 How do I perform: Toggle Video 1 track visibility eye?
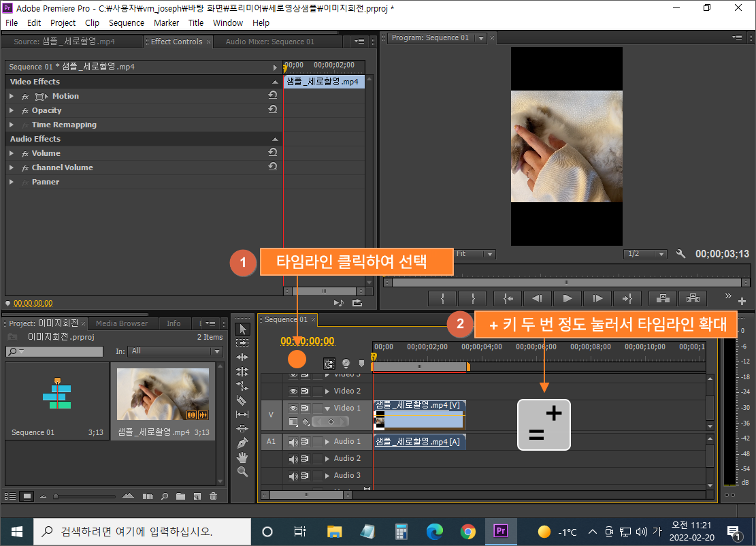[293, 408]
